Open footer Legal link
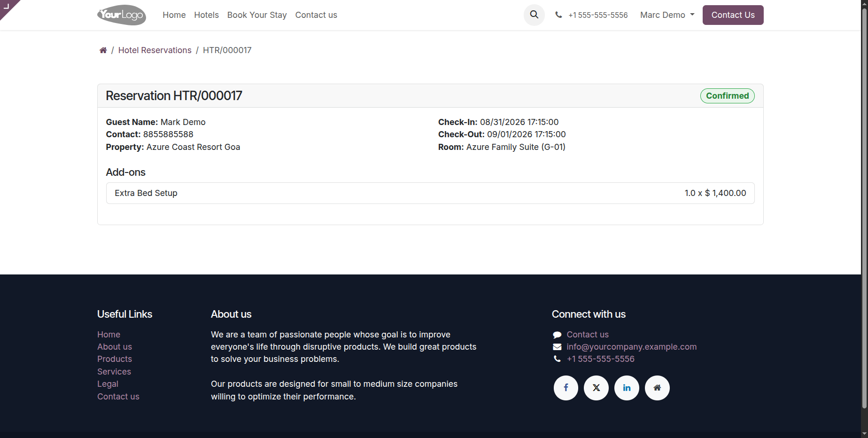The width and height of the screenshot is (868, 438). pos(108,384)
